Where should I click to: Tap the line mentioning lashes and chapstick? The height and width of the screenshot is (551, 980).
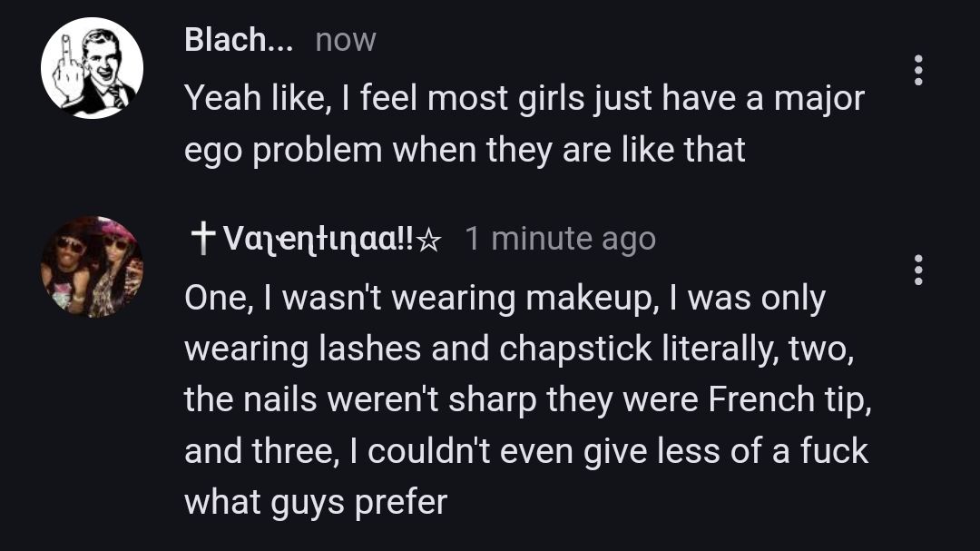[519, 349]
